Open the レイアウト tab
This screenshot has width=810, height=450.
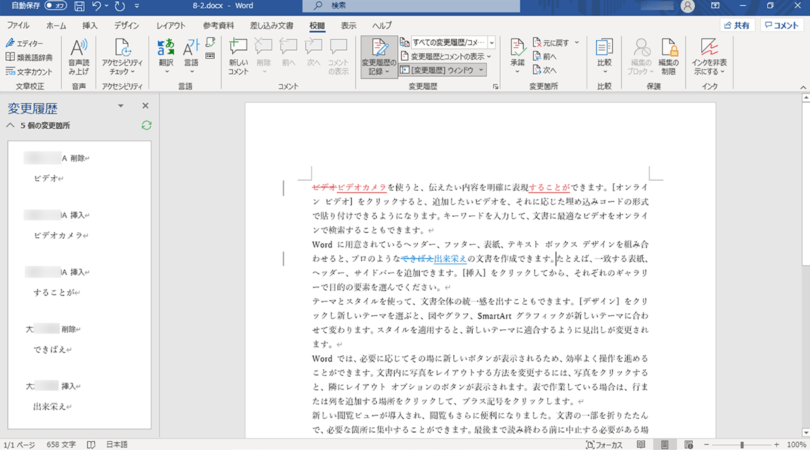pos(171,25)
